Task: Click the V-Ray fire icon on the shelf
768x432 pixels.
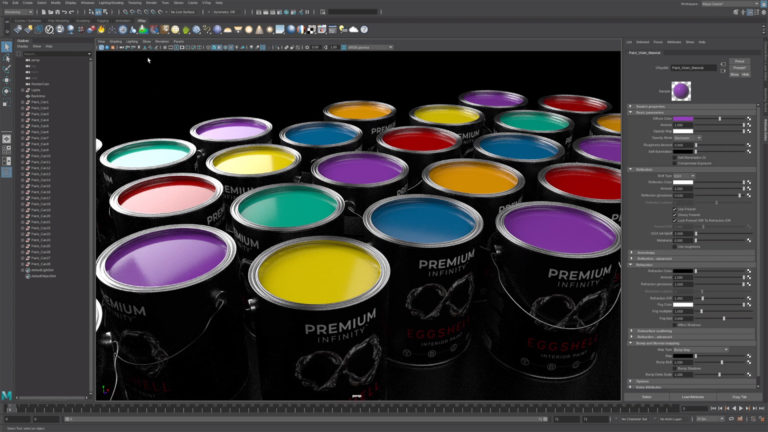Action: [101, 30]
